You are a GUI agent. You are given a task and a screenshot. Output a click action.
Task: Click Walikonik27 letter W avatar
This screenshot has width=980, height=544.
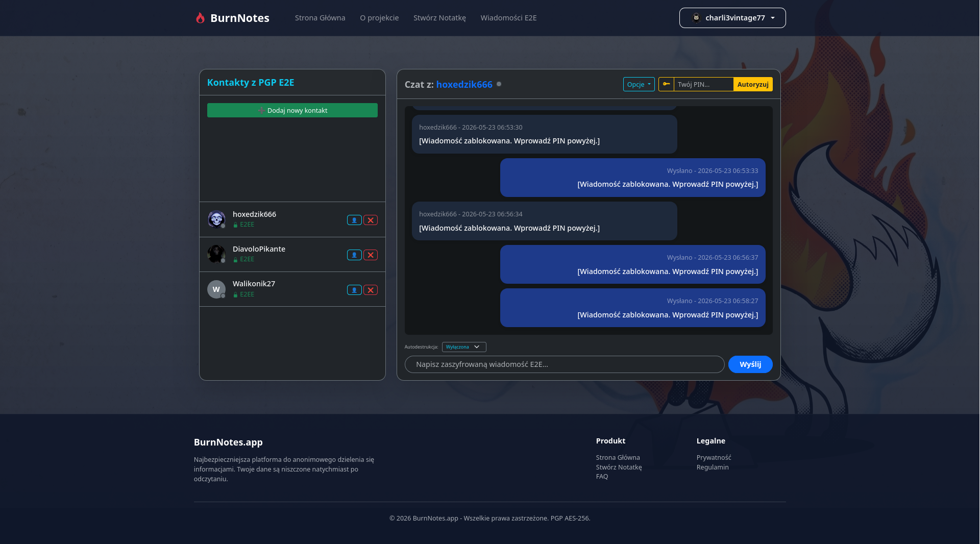(216, 289)
